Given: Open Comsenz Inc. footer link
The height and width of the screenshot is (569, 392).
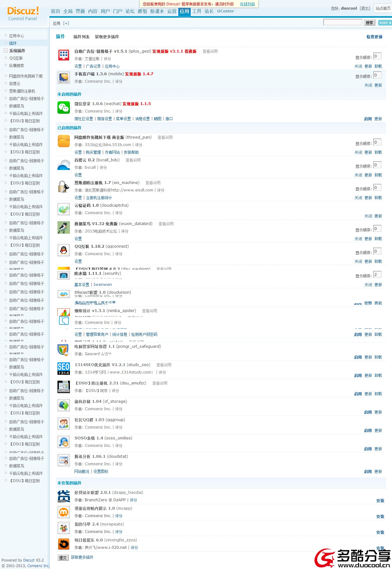Looking at the screenshot, I should coord(39,566).
